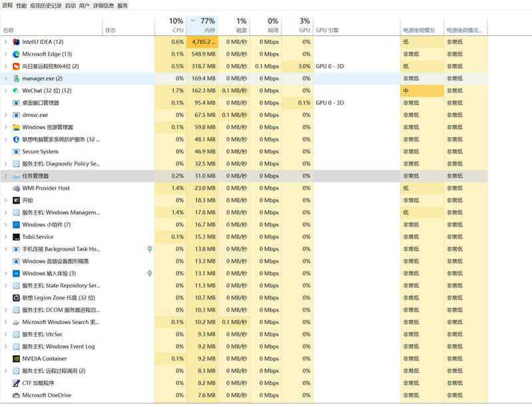Click the Windows 资源管理器 folder icon

tap(16, 128)
